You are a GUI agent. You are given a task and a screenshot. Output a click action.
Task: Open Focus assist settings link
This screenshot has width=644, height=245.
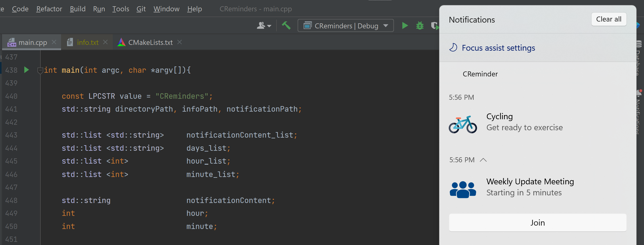498,48
